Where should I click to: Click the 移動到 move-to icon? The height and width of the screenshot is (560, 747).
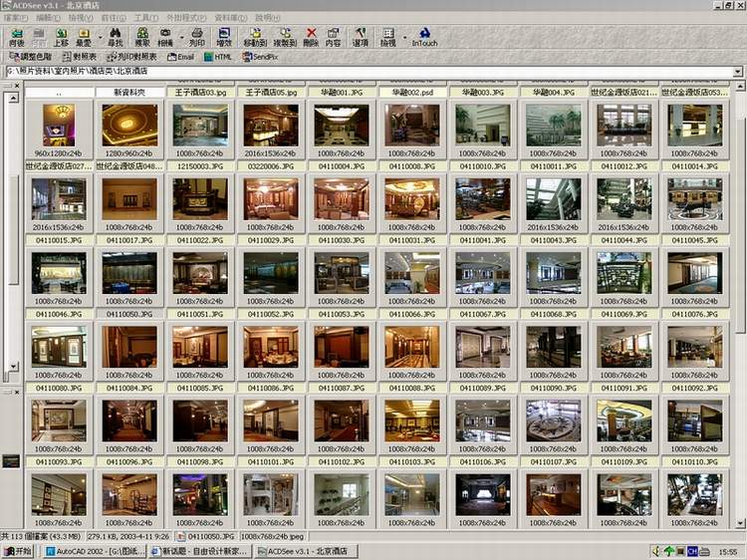[x=255, y=37]
